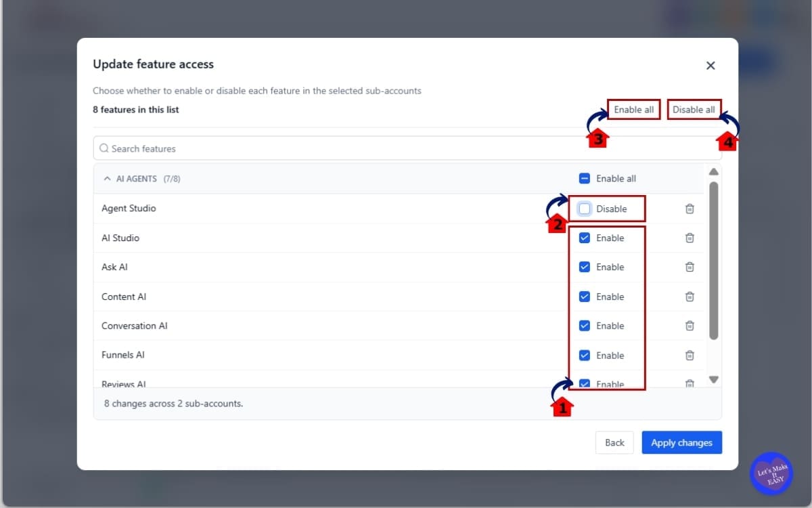
Task: Click the Disable all button
Action: (x=694, y=110)
